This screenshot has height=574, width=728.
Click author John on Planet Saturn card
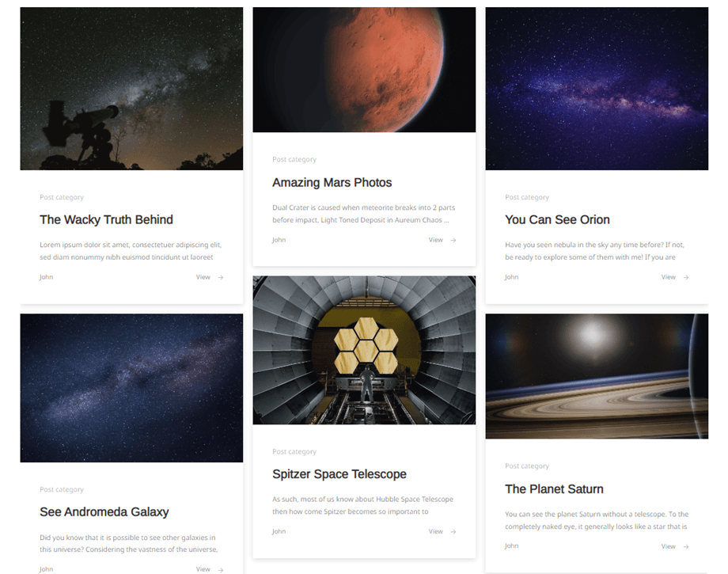point(512,545)
